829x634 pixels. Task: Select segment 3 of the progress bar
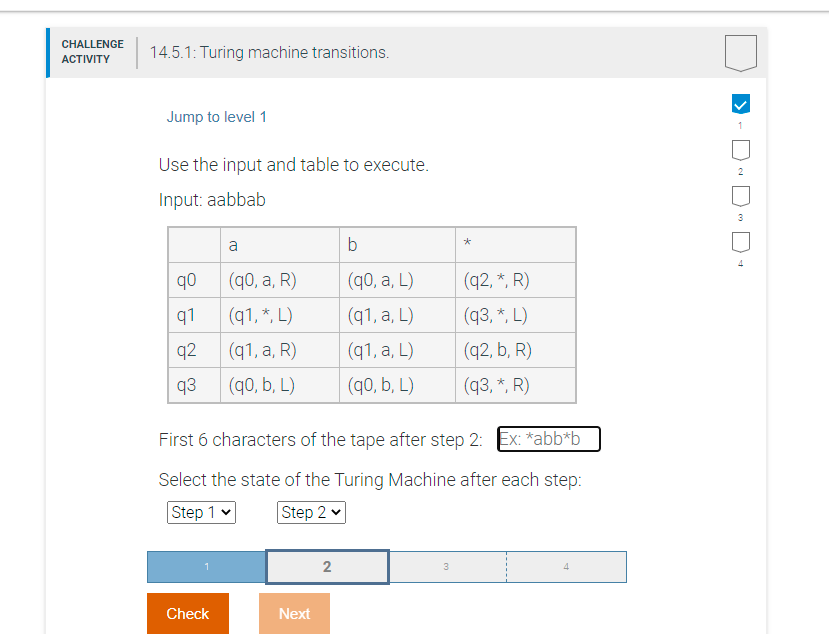click(446, 566)
